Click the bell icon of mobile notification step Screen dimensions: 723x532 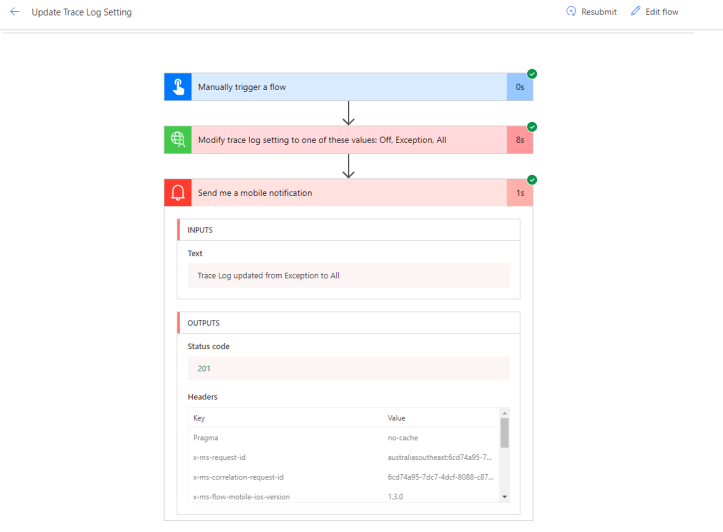(x=178, y=193)
